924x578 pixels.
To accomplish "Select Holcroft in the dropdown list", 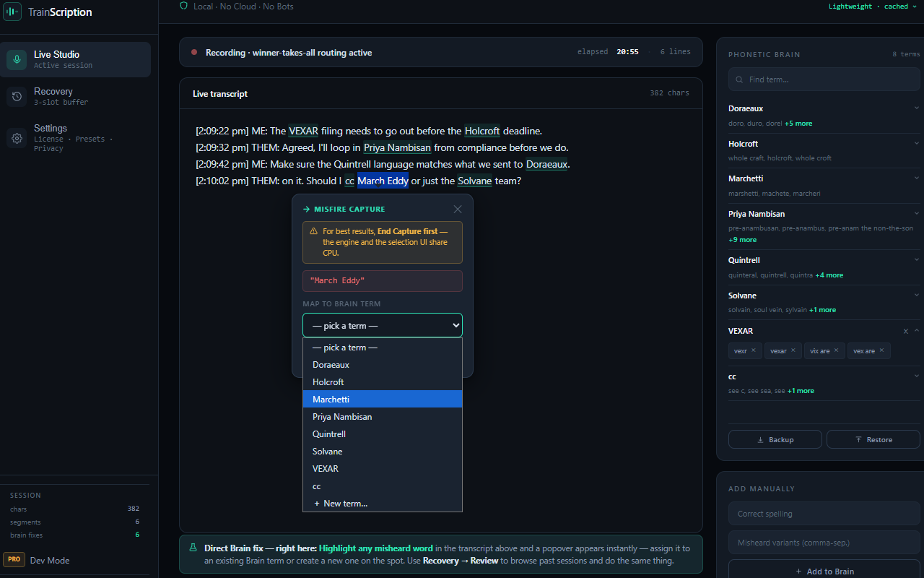I will [383, 382].
